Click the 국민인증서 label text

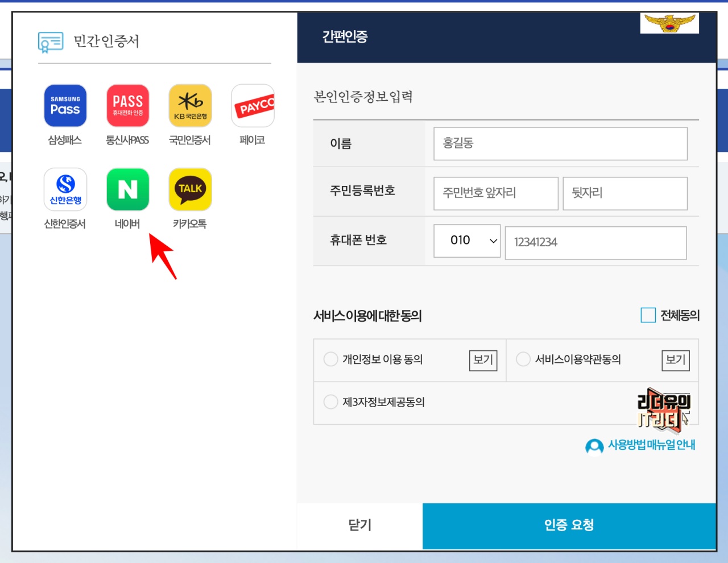click(190, 140)
